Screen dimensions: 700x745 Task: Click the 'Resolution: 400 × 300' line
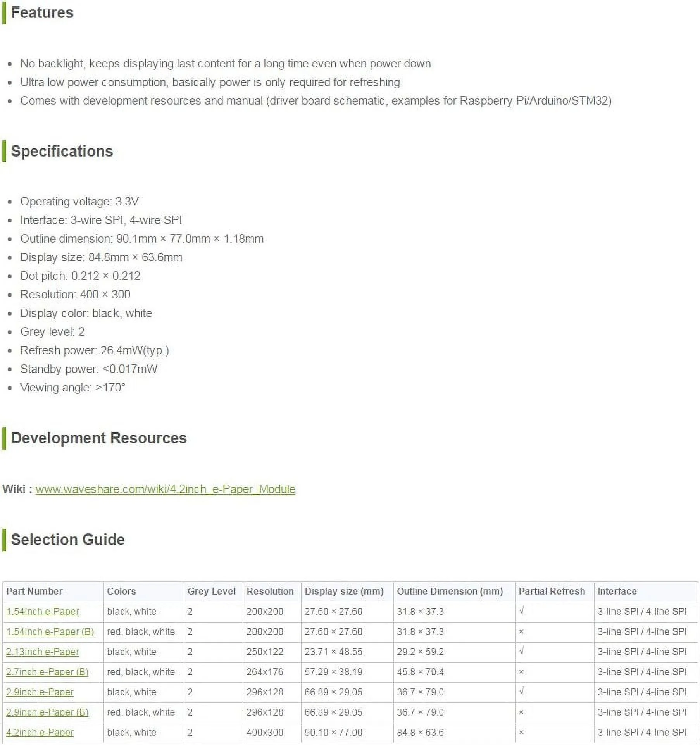coord(75,295)
